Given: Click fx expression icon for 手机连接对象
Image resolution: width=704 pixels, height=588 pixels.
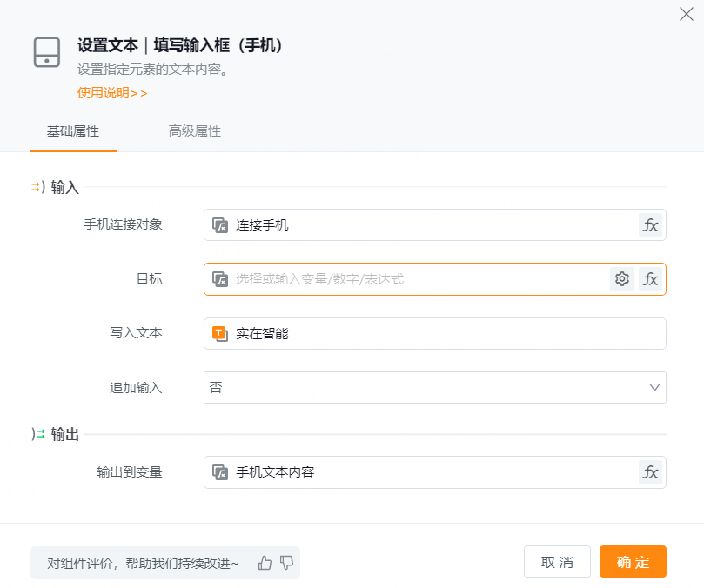Looking at the screenshot, I should tap(650, 225).
